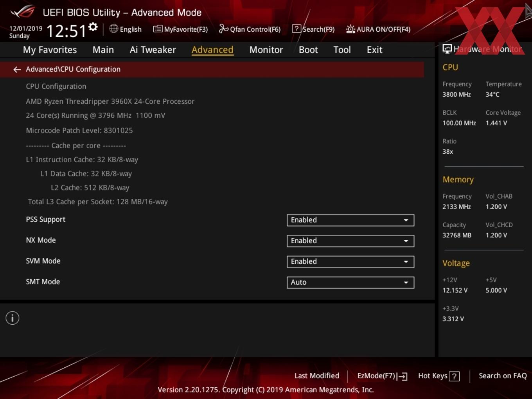The width and height of the screenshot is (532, 399).
Task: Select the PSS Support label
Action: (x=45, y=219)
